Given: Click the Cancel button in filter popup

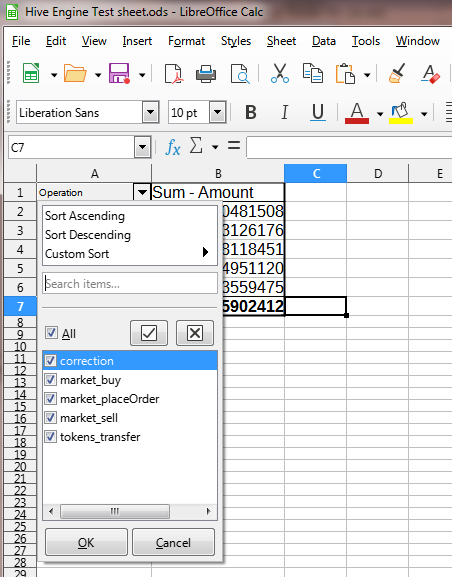Looking at the screenshot, I should (173, 542).
